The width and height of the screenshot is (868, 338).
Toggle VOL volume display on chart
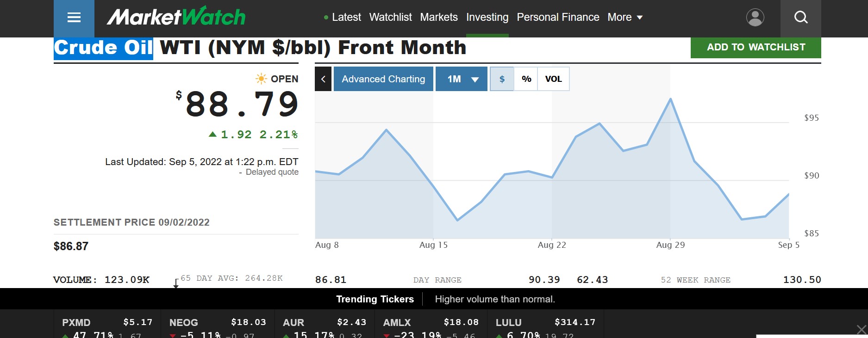click(553, 79)
